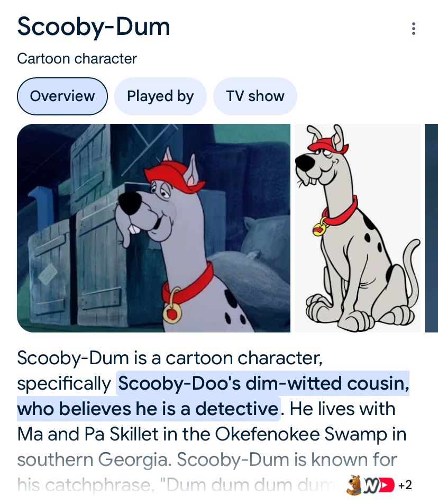
Task: Click the Scooby-Doo source favicon
Action: [354, 484]
